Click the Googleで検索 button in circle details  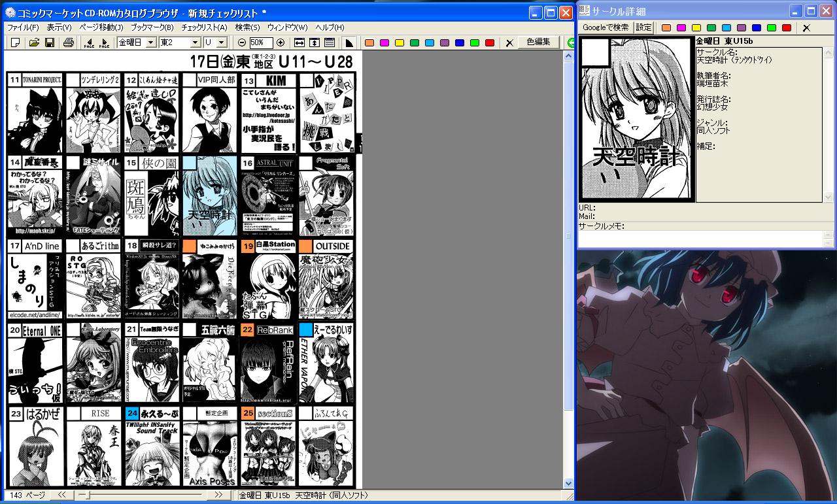[606, 27]
